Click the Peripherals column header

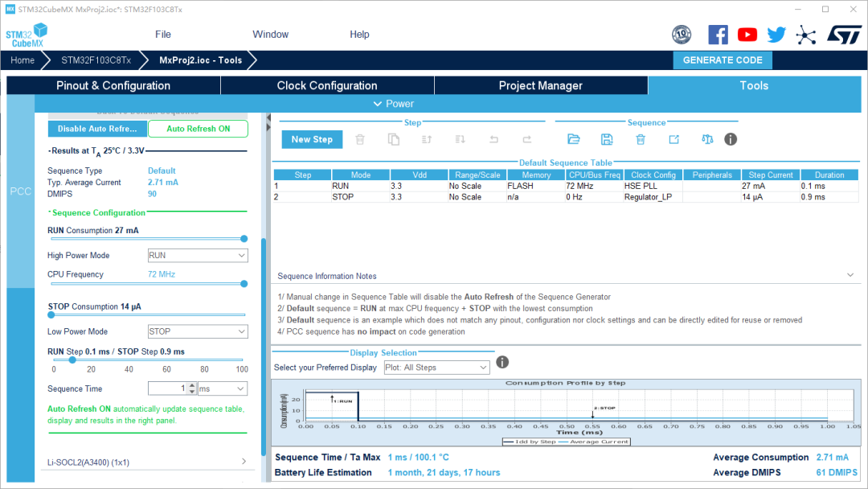tap(712, 175)
